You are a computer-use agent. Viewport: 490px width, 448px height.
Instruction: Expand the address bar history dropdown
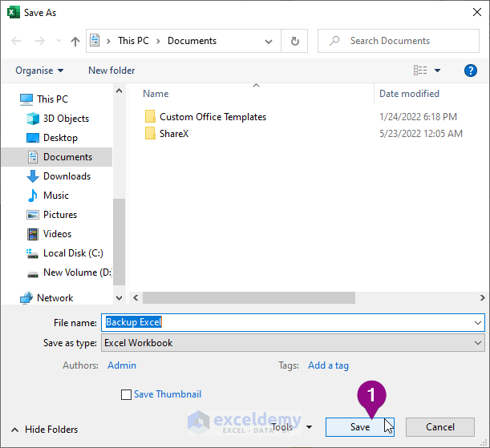(x=269, y=41)
